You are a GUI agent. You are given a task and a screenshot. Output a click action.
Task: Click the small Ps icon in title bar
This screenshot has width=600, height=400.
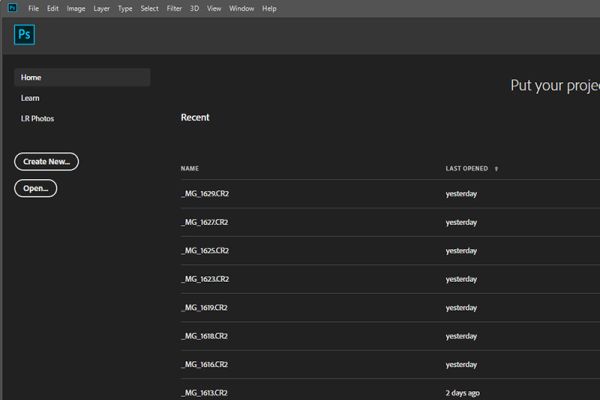pyautogui.click(x=12, y=8)
